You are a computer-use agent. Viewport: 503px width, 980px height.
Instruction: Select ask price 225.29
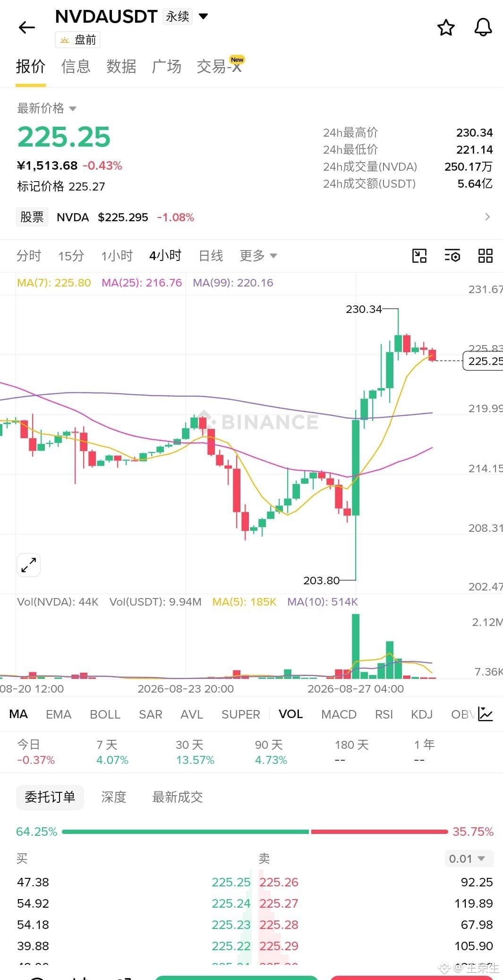point(279,946)
